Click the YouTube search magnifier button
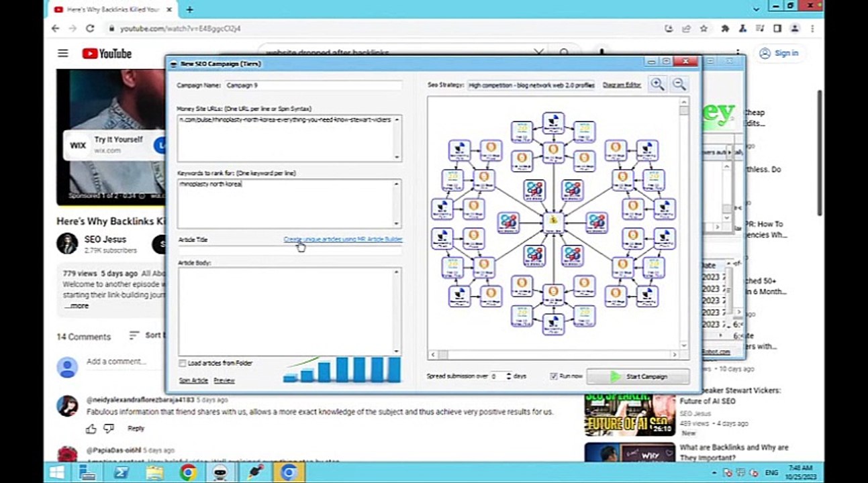868x483 pixels. pyautogui.click(x=565, y=52)
